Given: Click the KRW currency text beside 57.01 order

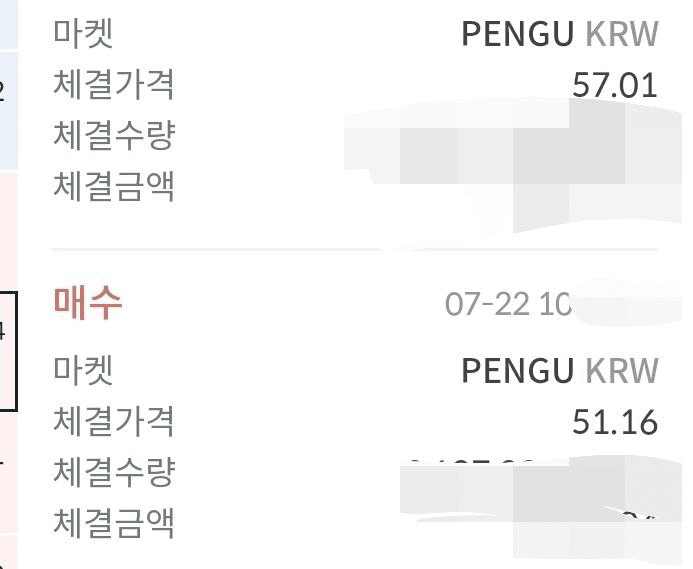Looking at the screenshot, I should (x=622, y=34).
